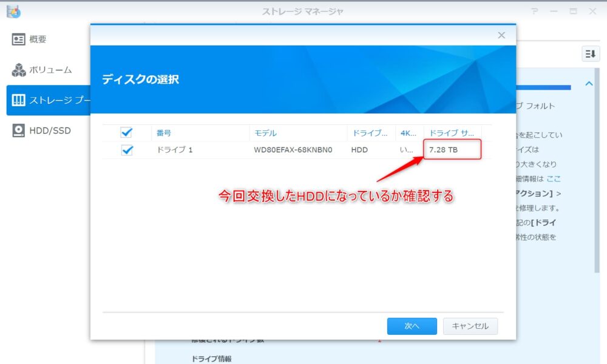The image size is (607, 364).
Task: Sort by ドライブ サイズ column header
Action: pos(453,133)
